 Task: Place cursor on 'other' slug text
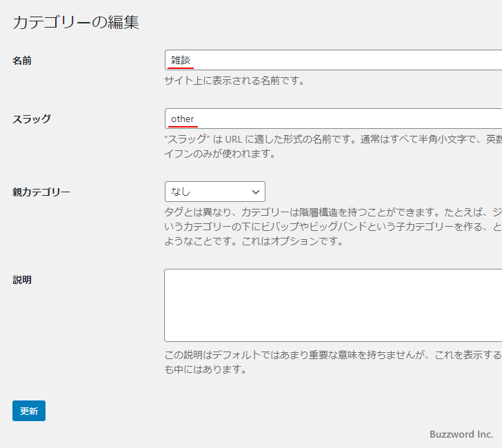pyautogui.click(x=183, y=119)
